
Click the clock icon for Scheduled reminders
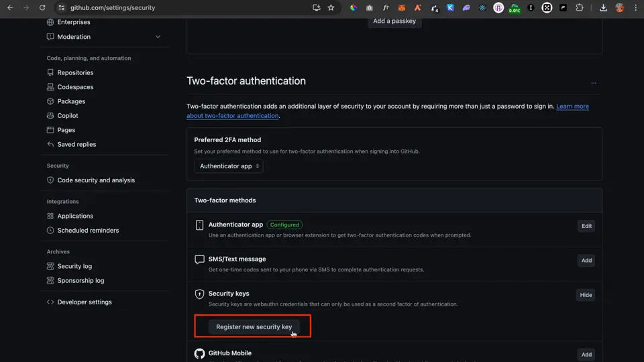point(50,230)
